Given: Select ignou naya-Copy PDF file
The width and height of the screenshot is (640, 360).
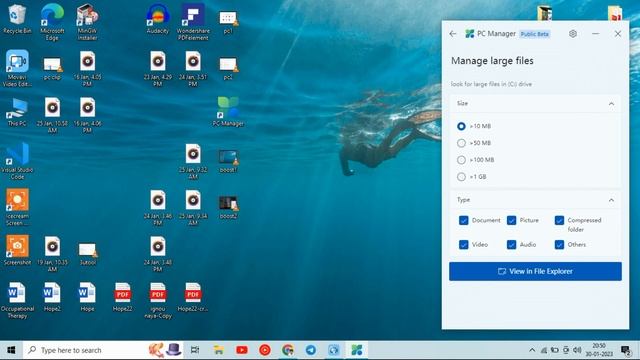Looking at the screenshot, I should point(158,300).
